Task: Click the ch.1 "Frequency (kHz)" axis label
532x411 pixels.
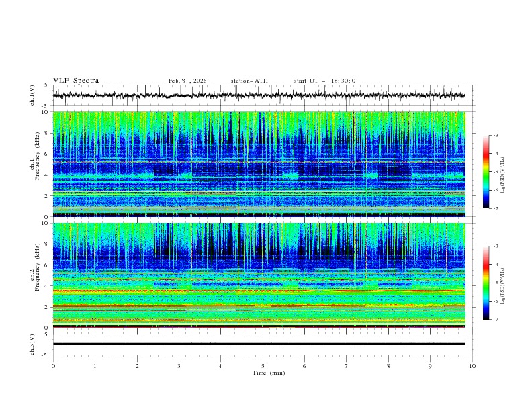Action: pyautogui.click(x=38, y=154)
